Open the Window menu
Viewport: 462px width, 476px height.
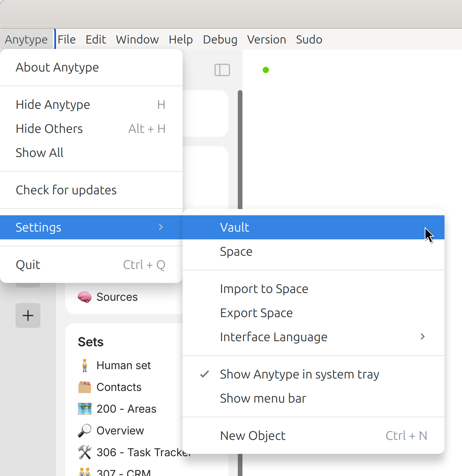137,39
